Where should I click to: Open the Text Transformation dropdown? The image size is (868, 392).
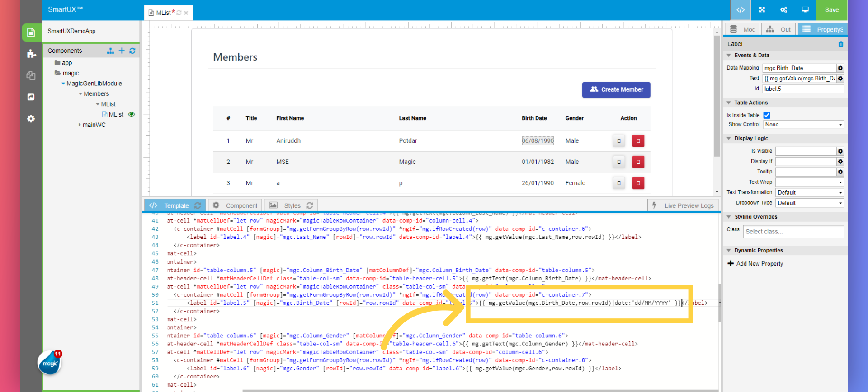(x=809, y=192)
